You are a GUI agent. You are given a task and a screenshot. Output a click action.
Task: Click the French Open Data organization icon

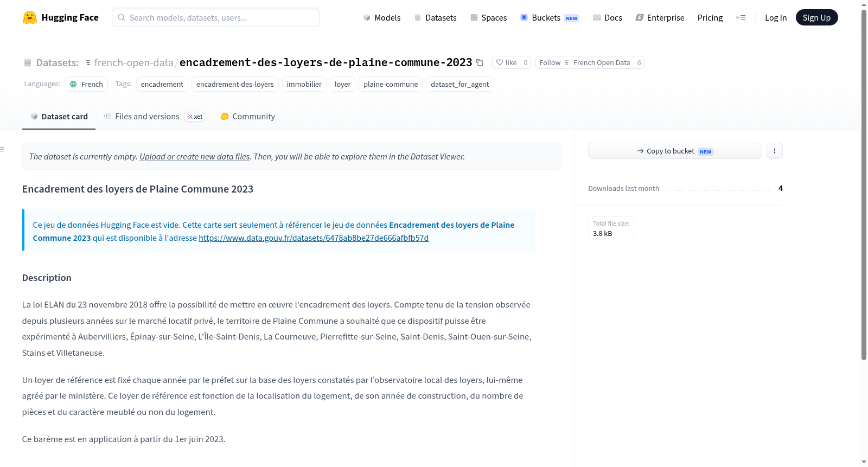coord(567,62)
